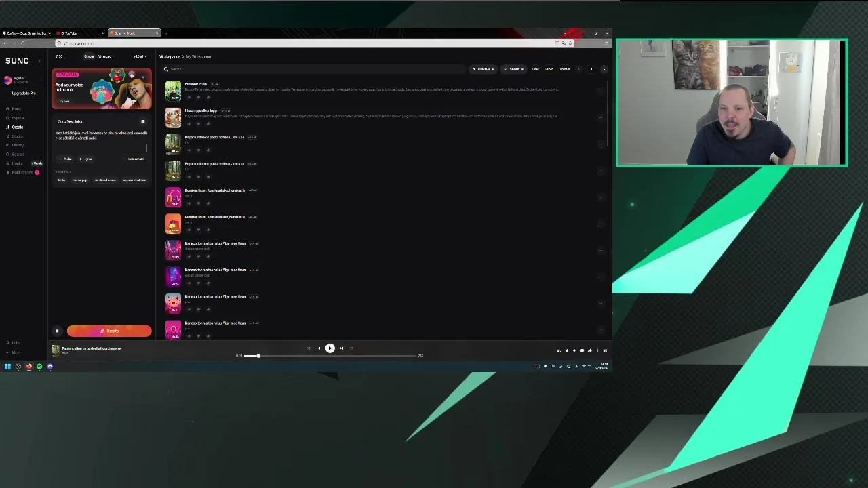The height and width of the screenshot is (488, 868).
Task: Open the model version dropdown
Action: (x=140, y=56)
